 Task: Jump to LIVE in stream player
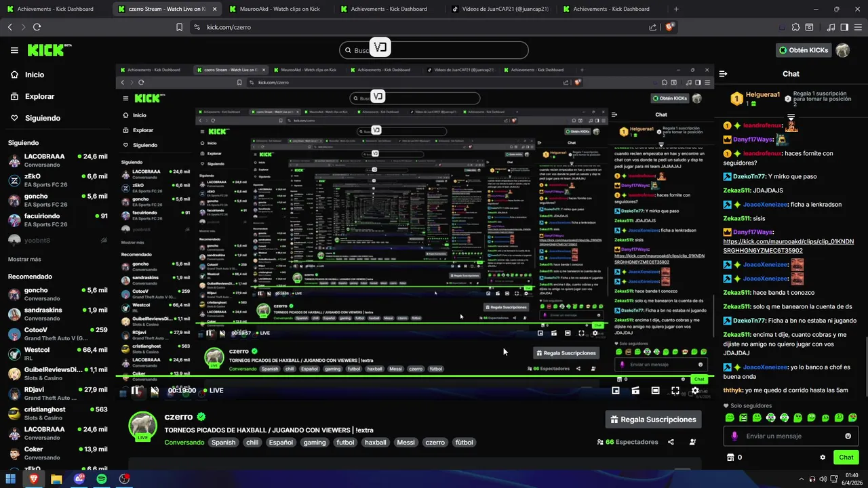pyautogui.click(x=213, y=390)
